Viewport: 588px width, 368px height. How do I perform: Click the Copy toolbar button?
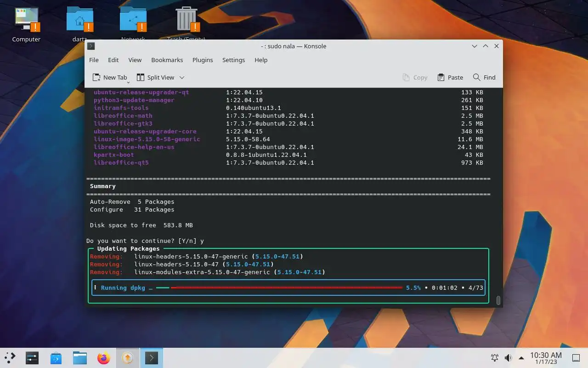pyautogui.click(x=415, y=77)
